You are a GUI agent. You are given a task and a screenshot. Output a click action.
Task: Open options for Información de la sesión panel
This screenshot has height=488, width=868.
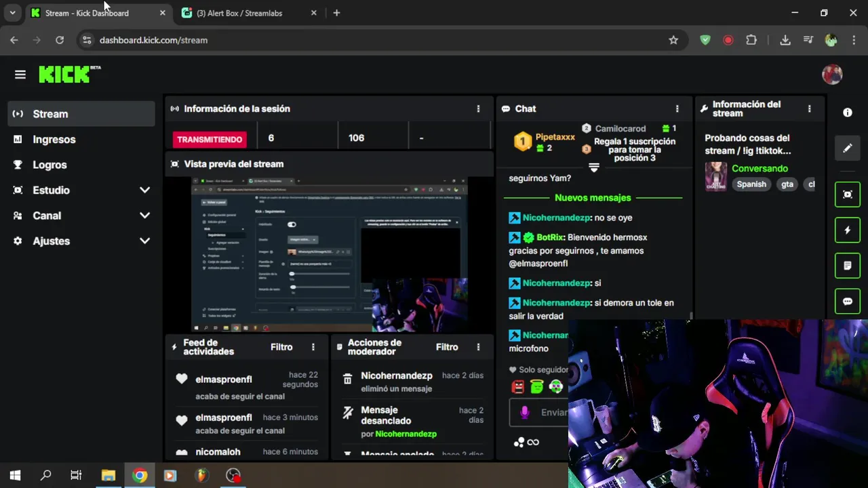point(478,108)
